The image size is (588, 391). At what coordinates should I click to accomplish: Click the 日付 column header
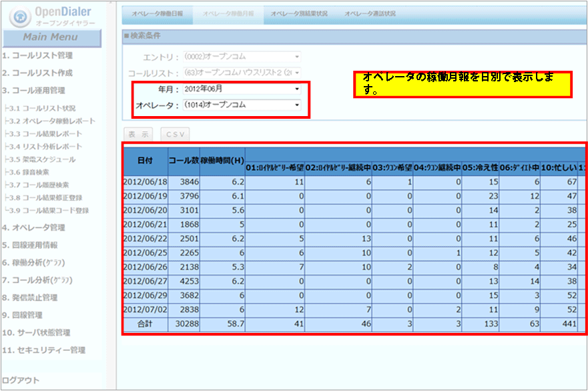click(145, 161)
